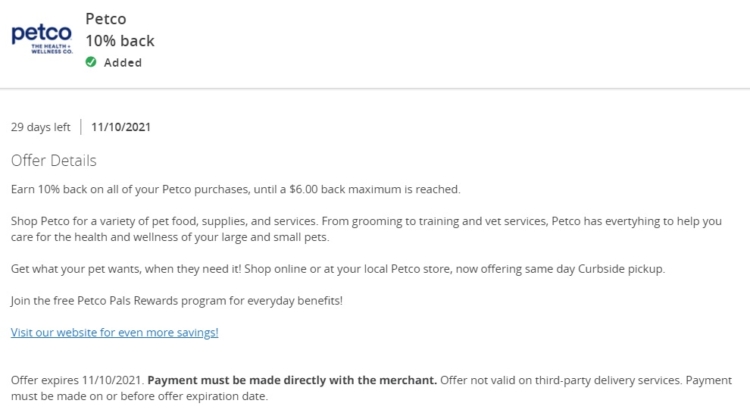750x416 pixels.
Task: Select the "Added" status label
Action: tap(123, 63)
